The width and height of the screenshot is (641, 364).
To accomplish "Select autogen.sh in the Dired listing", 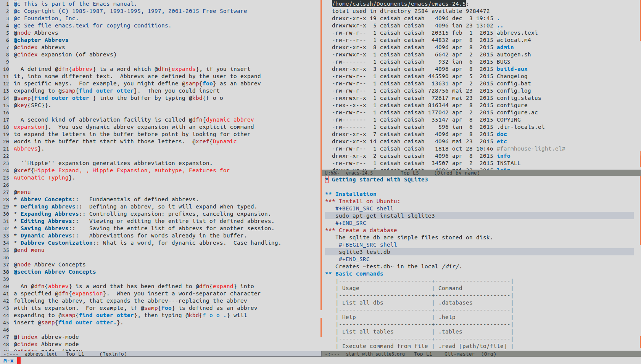I will (514, 55).
